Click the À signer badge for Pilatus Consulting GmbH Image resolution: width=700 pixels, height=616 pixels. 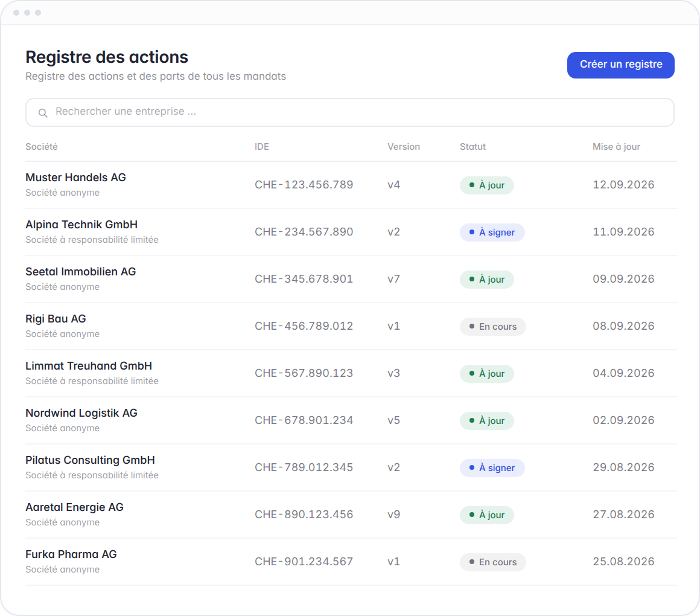(x=492, y=468)
